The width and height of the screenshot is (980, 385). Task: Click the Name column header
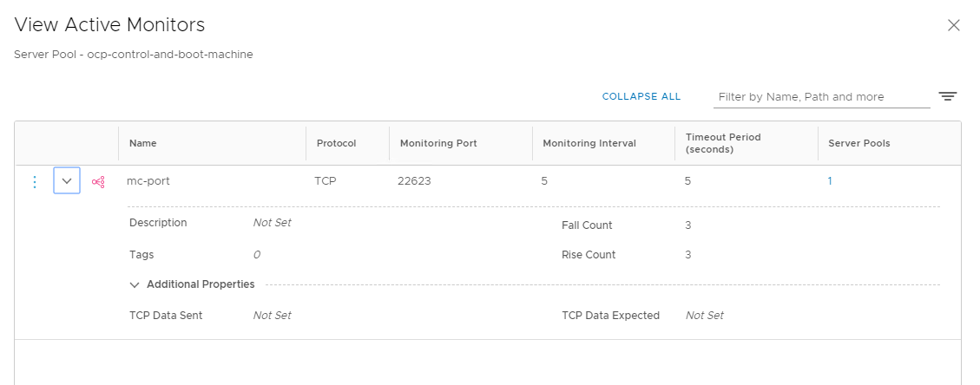click(143, 143)
